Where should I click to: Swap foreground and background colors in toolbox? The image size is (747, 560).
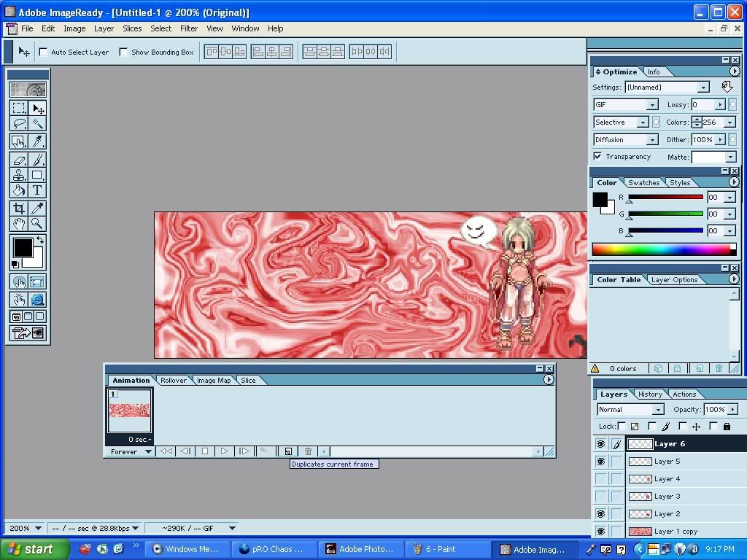pos(40,240)
